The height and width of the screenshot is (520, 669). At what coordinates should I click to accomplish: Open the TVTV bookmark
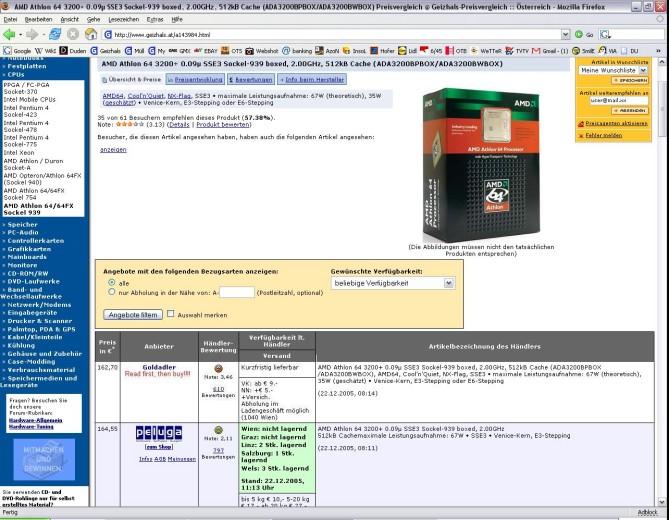pos(517,51)
